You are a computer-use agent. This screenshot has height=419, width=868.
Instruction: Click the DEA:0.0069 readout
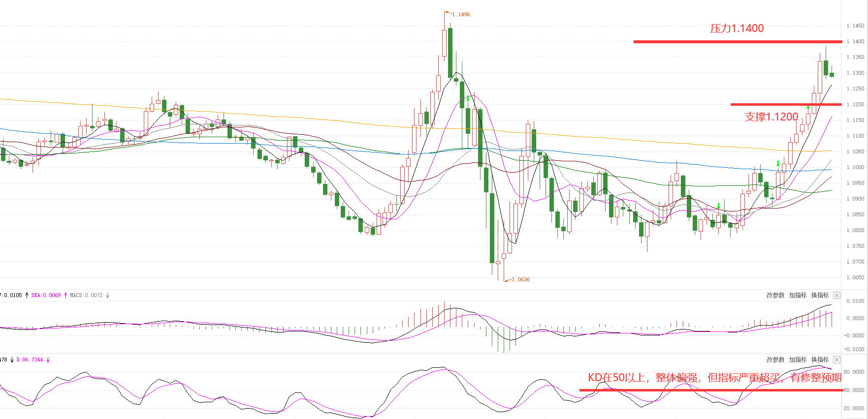click(46, 295)
